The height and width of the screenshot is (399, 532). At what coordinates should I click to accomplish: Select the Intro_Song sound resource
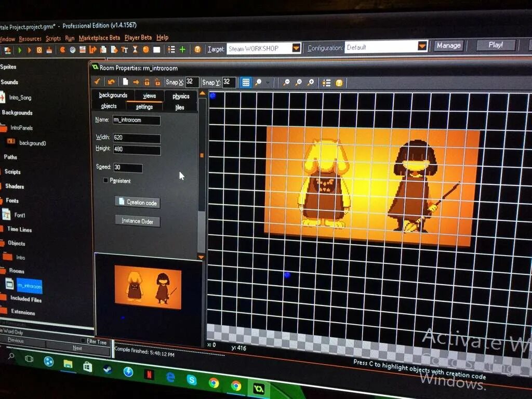(20, 98)
